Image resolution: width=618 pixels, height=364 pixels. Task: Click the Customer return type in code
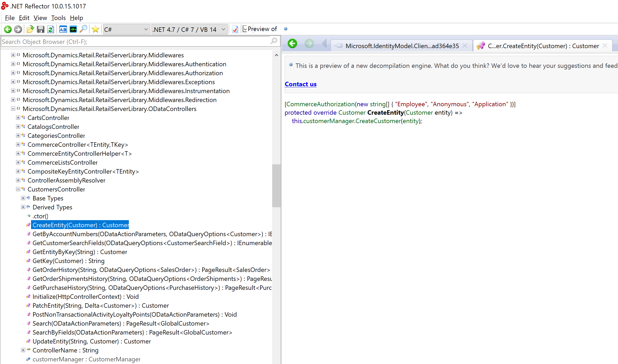[x=352, y=113]
